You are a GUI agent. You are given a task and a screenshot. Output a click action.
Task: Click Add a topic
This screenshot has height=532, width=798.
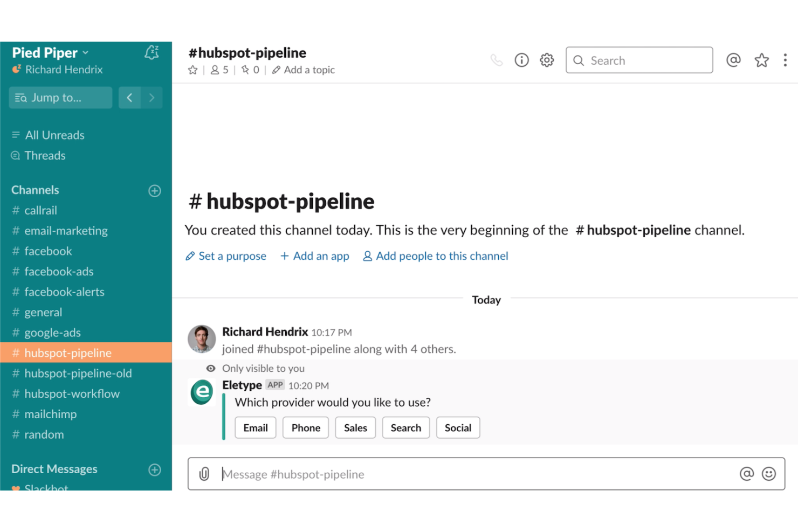[304, 70]
